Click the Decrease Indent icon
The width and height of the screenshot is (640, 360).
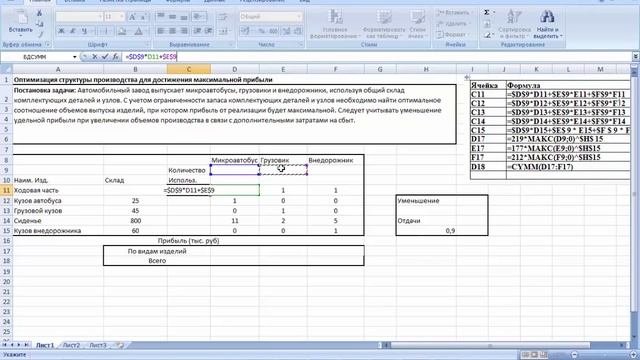pos(198,31)
